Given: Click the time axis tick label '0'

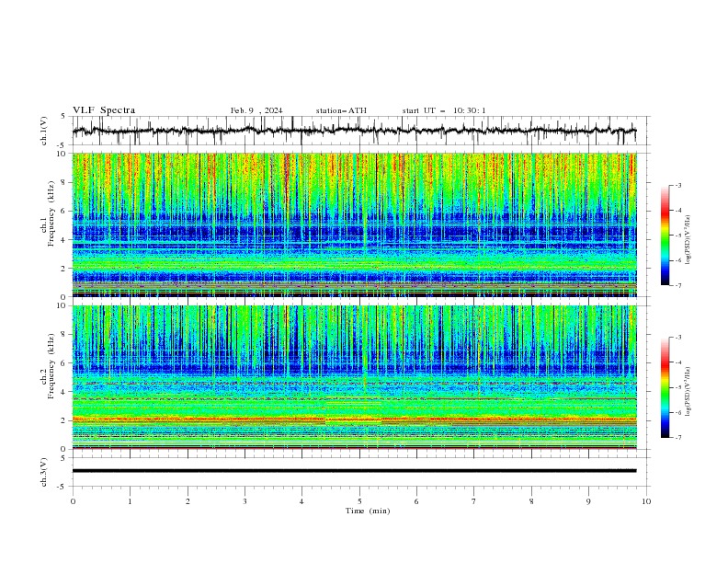Looking at the screenshot, I should coord(73,501).
